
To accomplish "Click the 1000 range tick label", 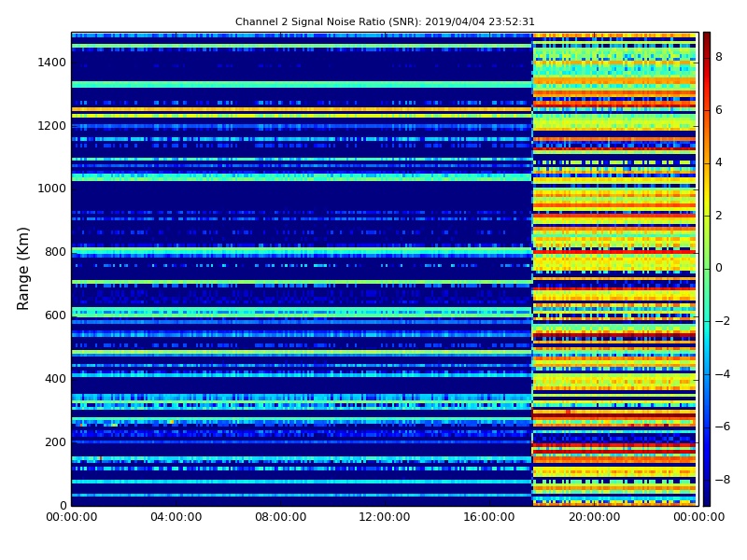I will point(51,189).
